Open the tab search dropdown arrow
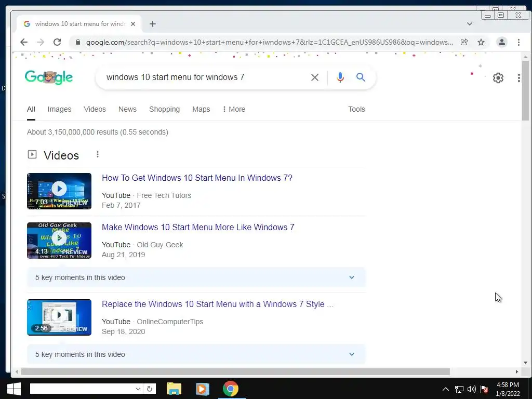532x399 pixels. 470,24
